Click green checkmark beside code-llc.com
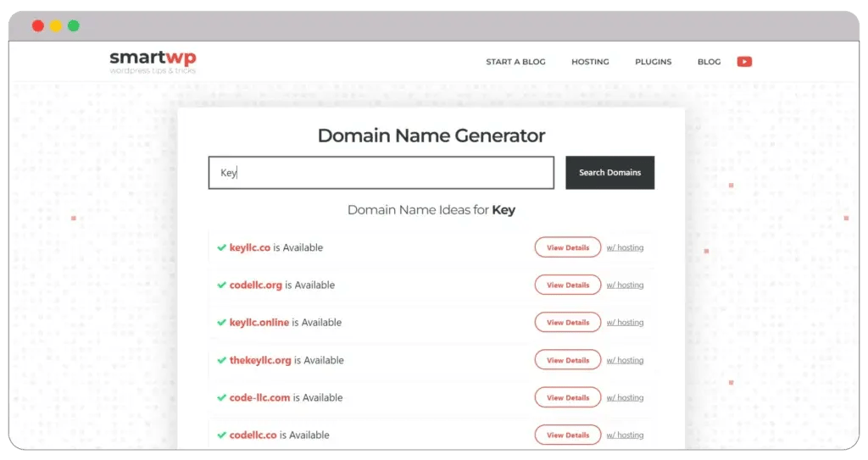The height and width of the screenshot is (460, 868). (221, 397)
